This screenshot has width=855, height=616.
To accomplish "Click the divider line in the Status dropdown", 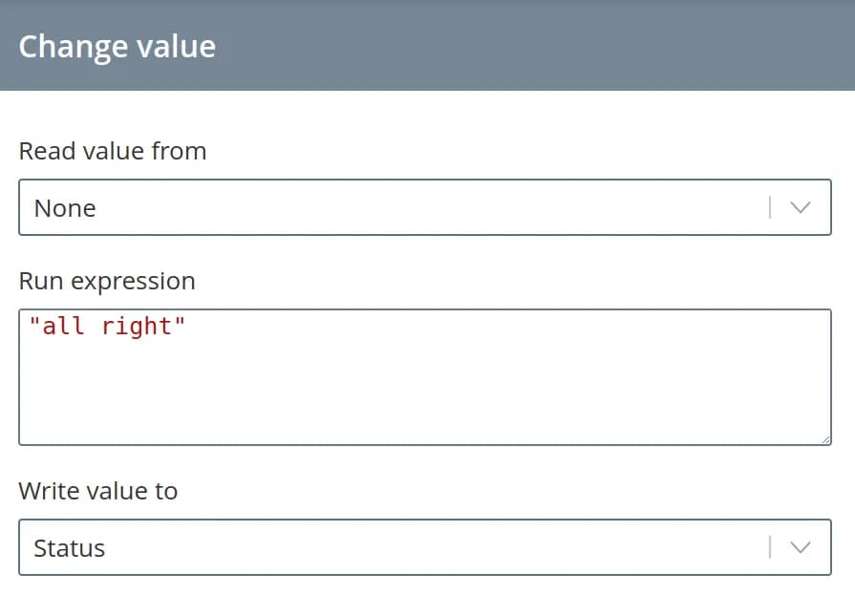I will [770, 547].
